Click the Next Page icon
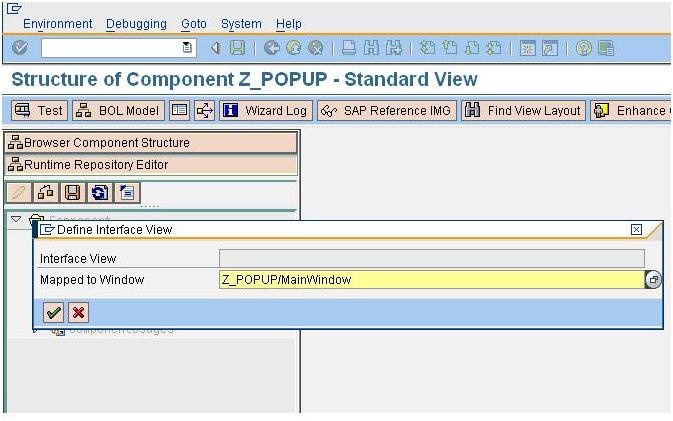 (x=472, y=48)
